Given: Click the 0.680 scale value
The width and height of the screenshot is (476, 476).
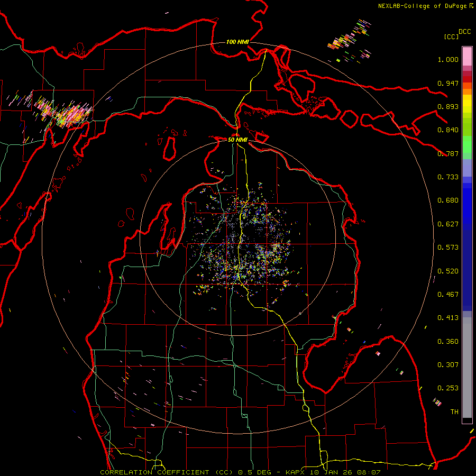Looking at the screenshot, I should 448,200.
